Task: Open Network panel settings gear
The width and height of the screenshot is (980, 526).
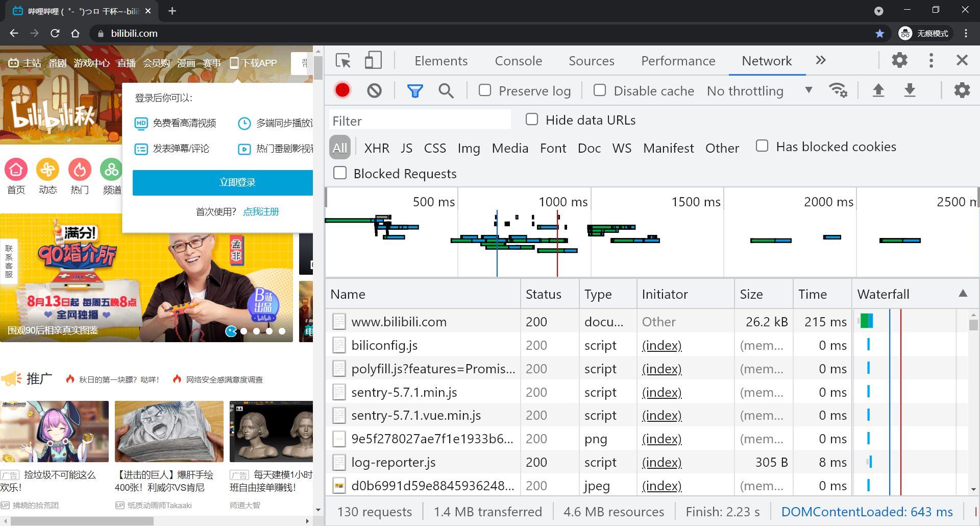Action: coord(962,90)
